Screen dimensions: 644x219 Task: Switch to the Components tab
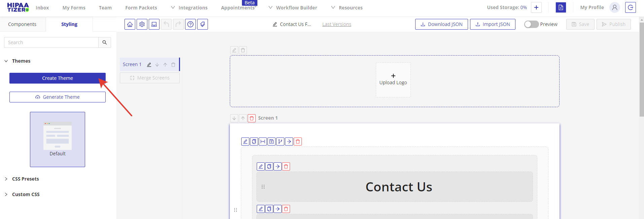pos(22,24)
